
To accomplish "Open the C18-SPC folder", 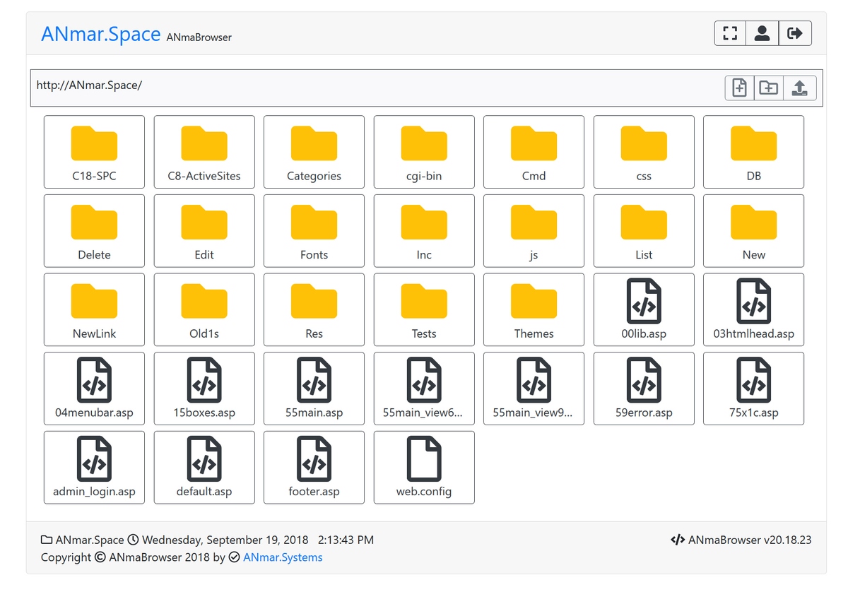I will (94, 152).
